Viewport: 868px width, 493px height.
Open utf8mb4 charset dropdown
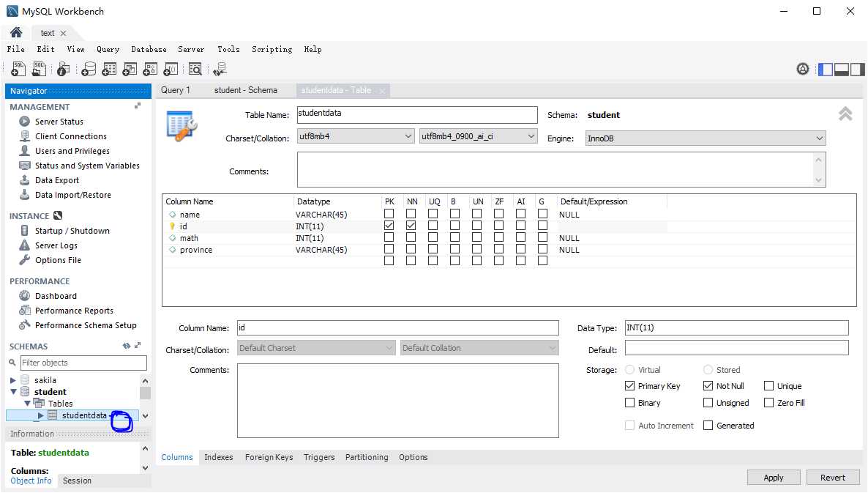pyautogui.click(x=356, y=136)
